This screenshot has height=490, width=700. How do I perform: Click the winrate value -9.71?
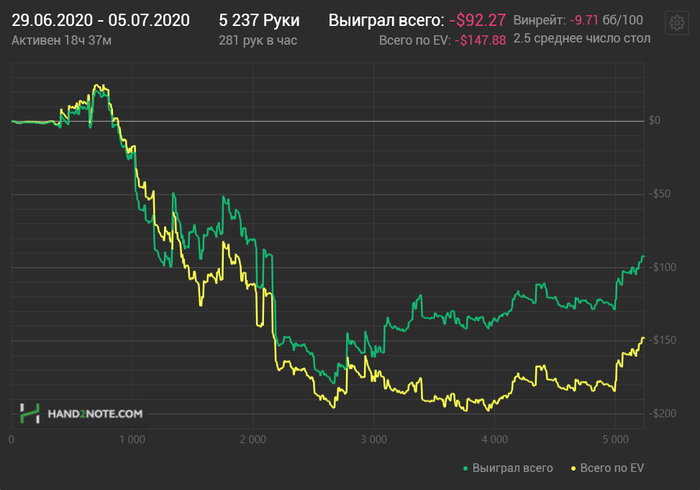(x=584, y=20)
